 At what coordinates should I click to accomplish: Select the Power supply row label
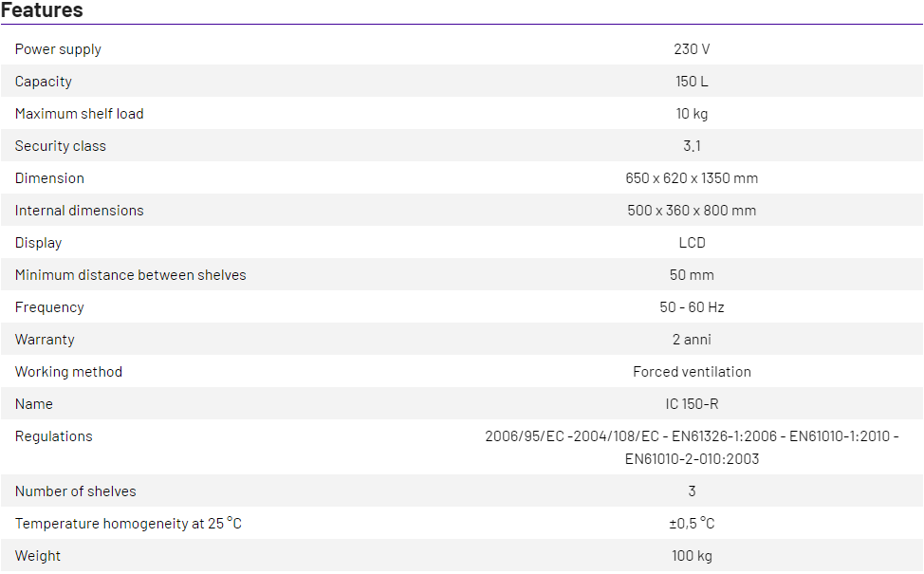(x=58, y=49)
